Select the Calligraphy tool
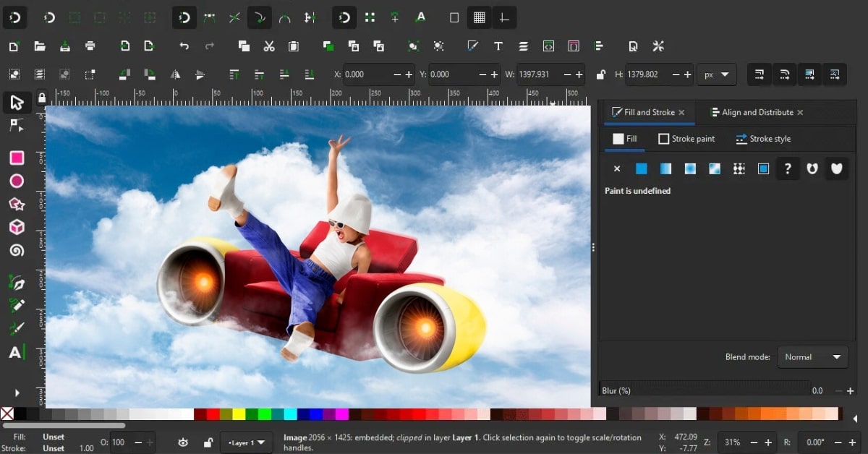Screen dimensions: 868x454 (17, 328)
